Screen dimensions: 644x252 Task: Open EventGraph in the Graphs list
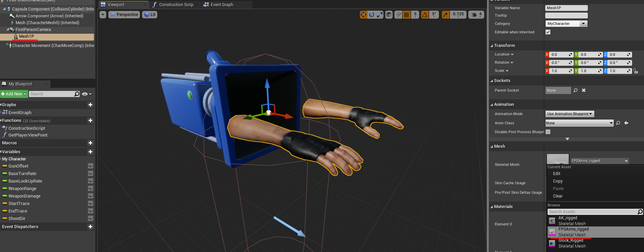(20, 113)
